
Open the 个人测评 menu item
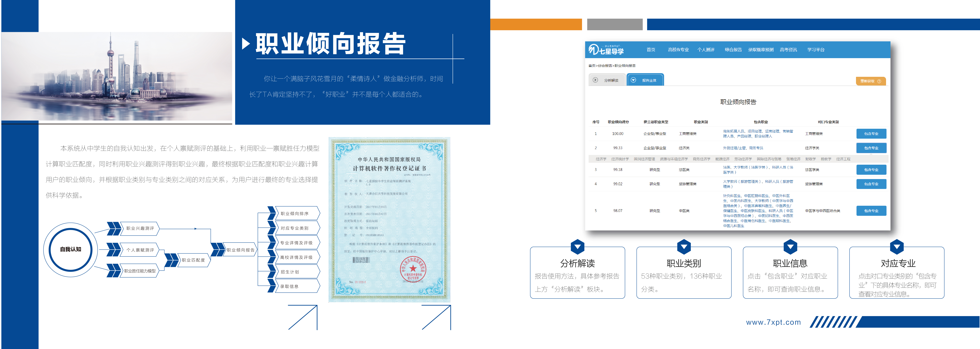(x=706, y=50)
